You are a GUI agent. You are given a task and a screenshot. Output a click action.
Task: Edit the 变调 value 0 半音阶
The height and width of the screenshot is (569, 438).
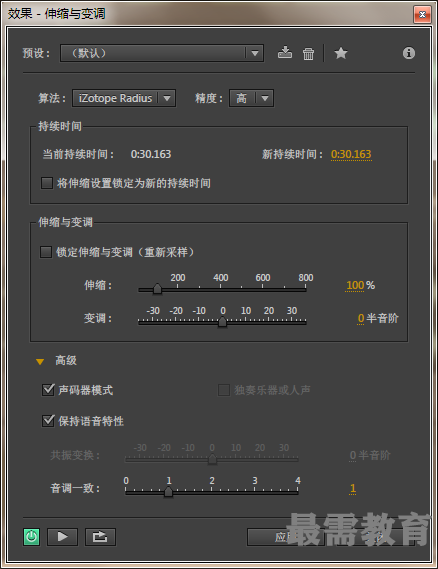click(361, 318)
